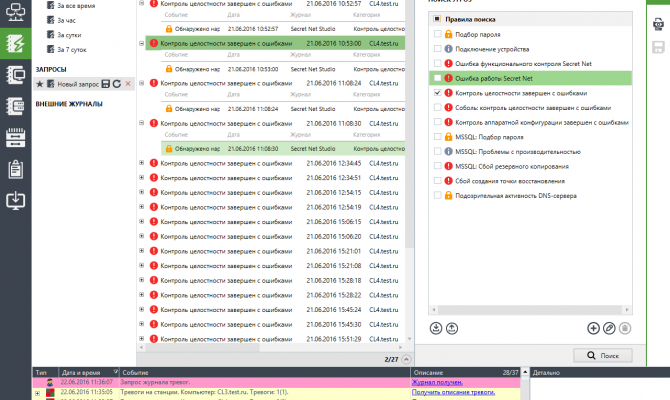670x400 pixels.
Task: Expand the 12:54:15 event row
Action: [141, 192]
